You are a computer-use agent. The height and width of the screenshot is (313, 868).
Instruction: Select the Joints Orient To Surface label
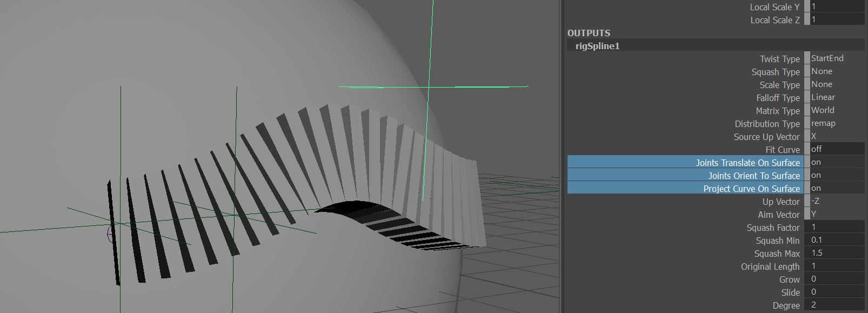point(754,176)
